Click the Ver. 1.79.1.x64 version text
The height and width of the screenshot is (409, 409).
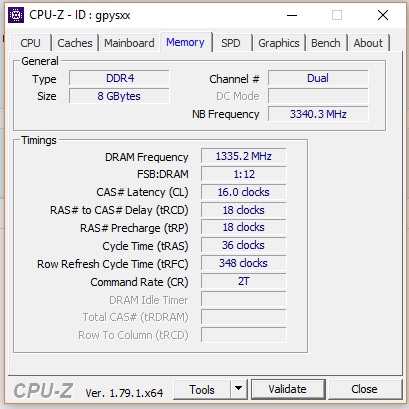click(x=124, y=393)
